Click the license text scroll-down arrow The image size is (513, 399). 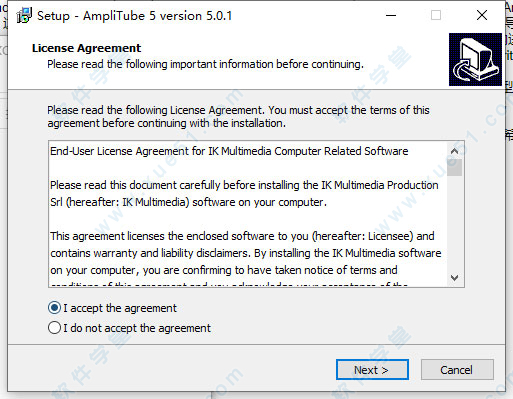pyautogui.click(x=454, y=277)
